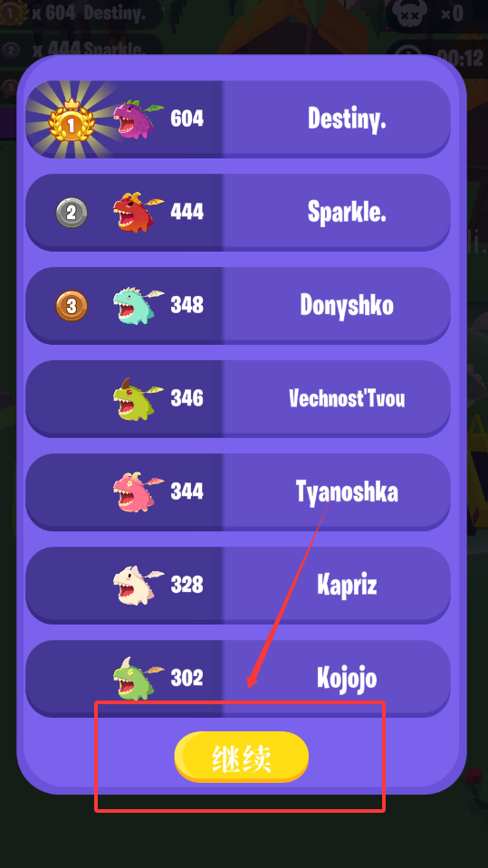The width and height of the screenshot is (488, 868).
Task: Click the skull kill counter icon
Action: click(410, 14)
